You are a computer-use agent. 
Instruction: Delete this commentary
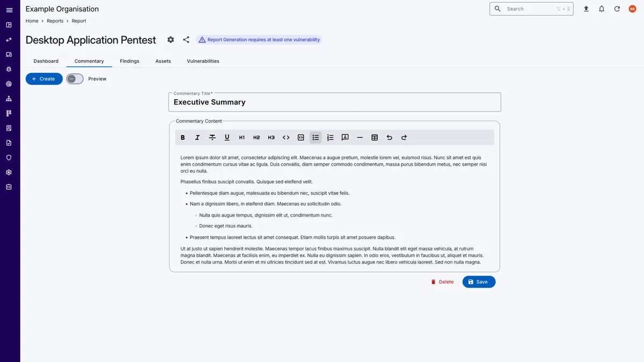coord(442,282)
